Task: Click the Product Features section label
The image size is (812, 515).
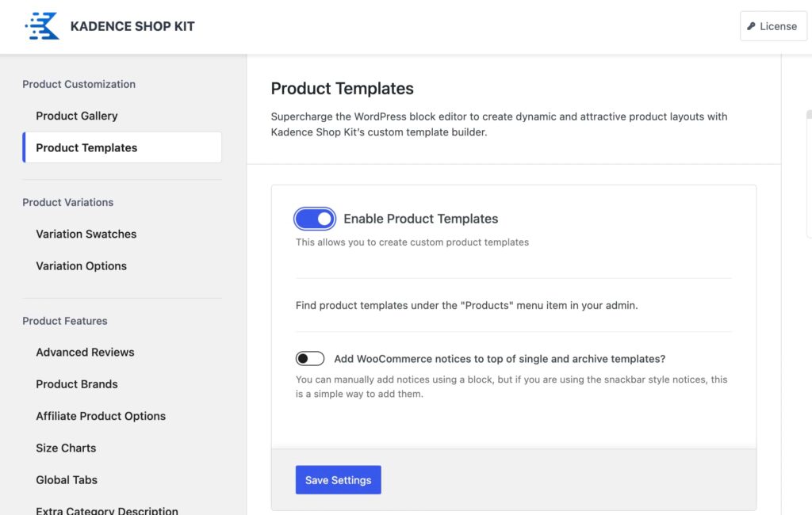Action: 65,321
